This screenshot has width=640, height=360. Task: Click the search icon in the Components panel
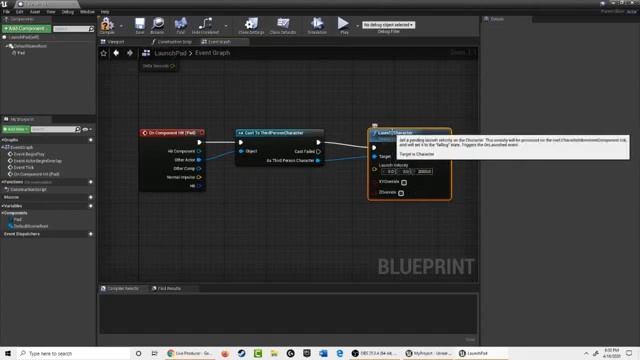pyautogui.click(x=91, y=29)
